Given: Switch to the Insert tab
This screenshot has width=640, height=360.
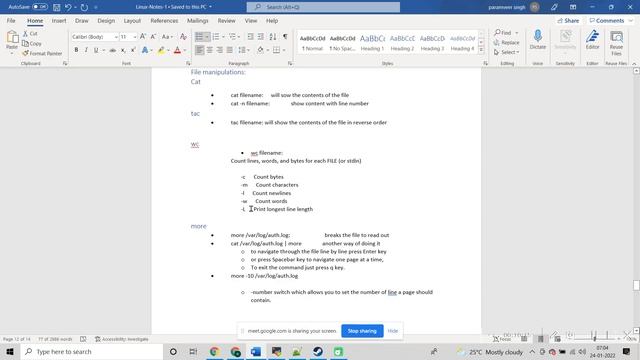Looking at the screenshot, I should (x=59, y=20).
